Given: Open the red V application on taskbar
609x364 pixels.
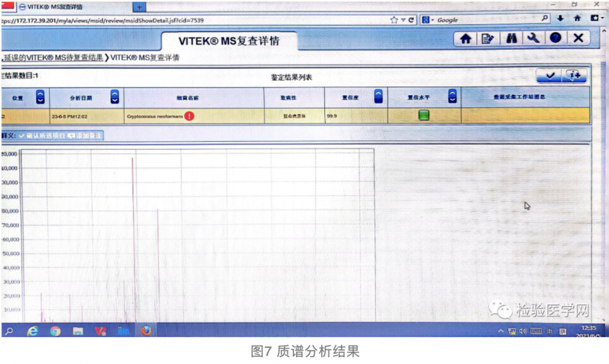Looking at the screenshot, I should click(100, 331).
